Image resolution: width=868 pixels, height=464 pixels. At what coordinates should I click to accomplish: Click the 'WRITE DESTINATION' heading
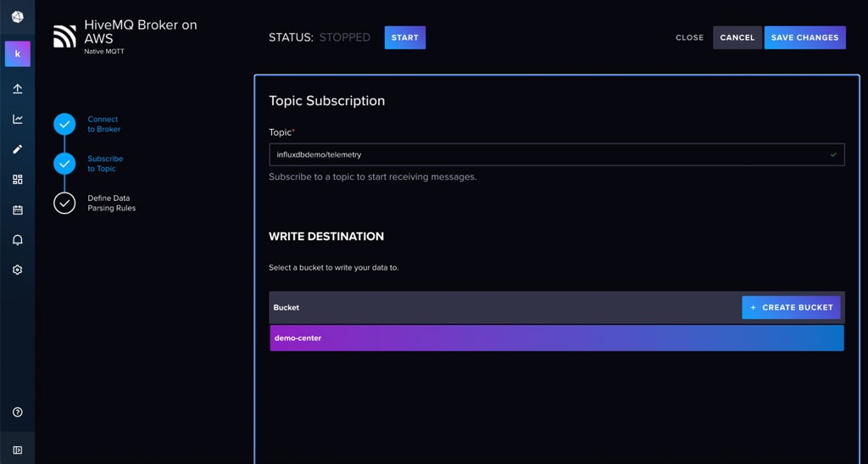pos(326,237)
